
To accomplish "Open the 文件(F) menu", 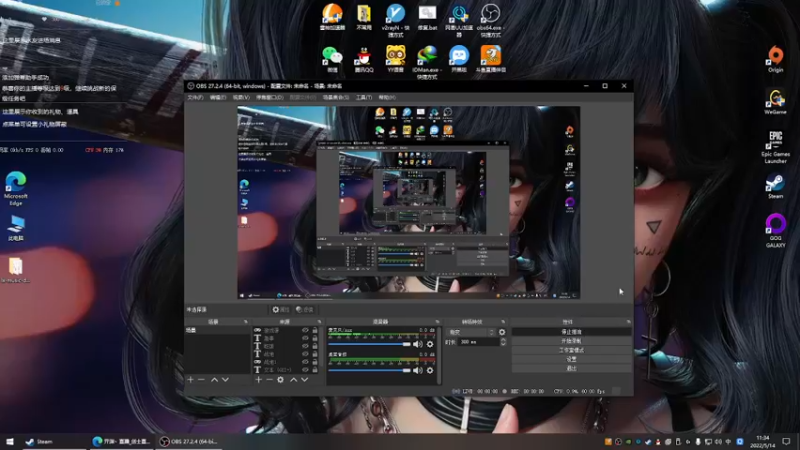I will pos(195,97).
